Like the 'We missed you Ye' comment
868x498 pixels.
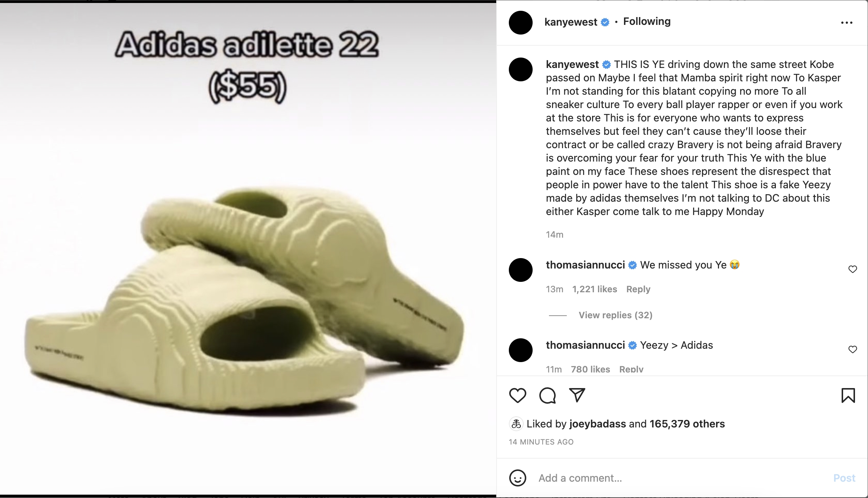pyautogui.click(x=852, y=269)
